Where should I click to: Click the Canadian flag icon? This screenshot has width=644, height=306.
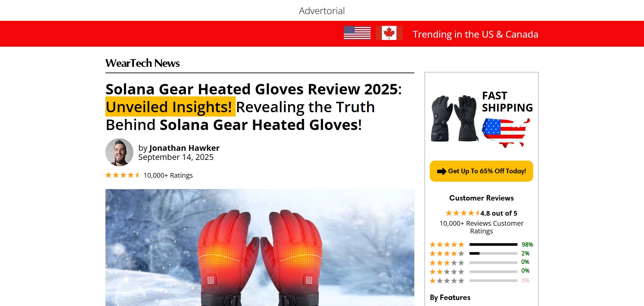[x=389, y=33]
